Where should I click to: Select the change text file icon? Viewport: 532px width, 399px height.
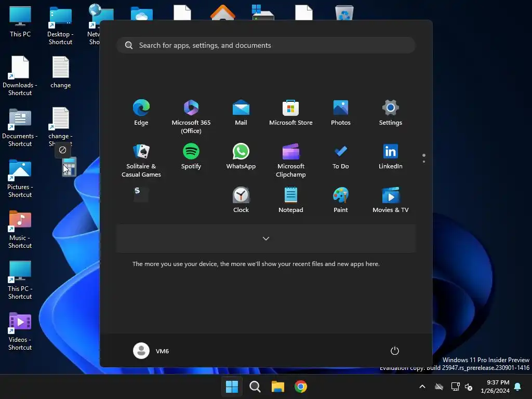pyautogui.click(x=60, y=72)
